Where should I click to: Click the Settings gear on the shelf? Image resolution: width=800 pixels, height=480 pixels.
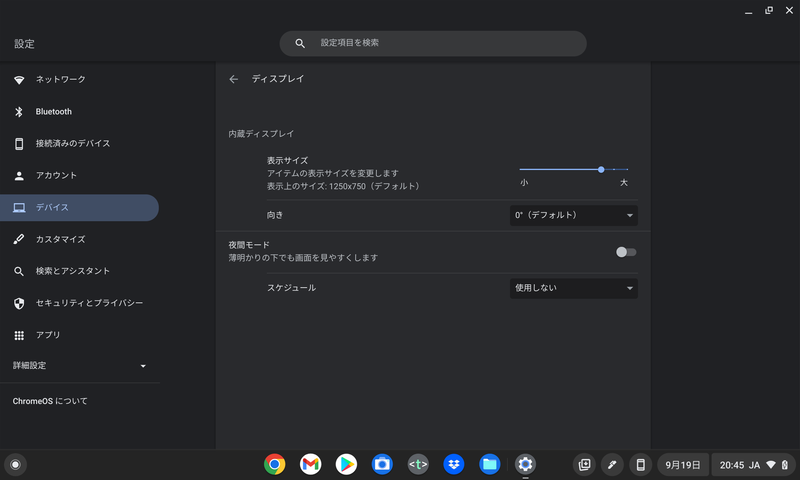(x=525, y=464)
